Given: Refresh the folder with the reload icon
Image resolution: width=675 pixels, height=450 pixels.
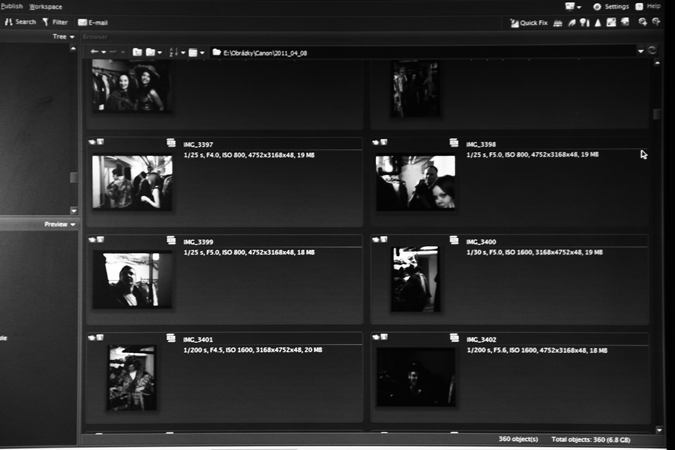Looking at the screenshot, I should 652,50.
